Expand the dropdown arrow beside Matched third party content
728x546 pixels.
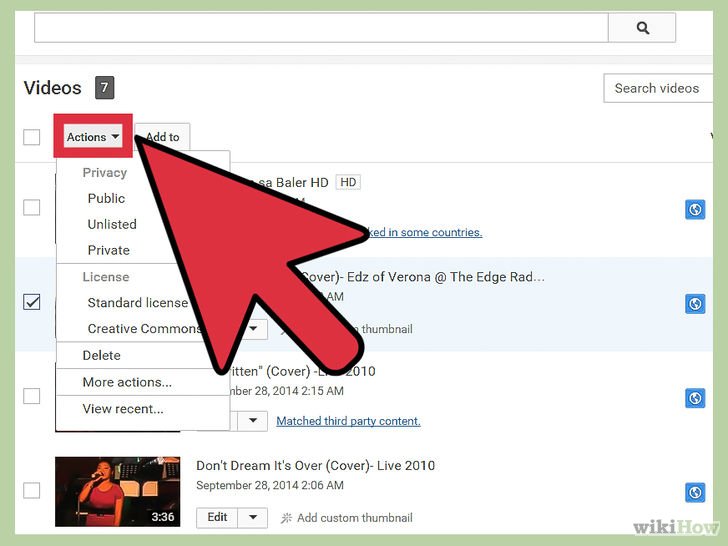[x=253, y=421]
